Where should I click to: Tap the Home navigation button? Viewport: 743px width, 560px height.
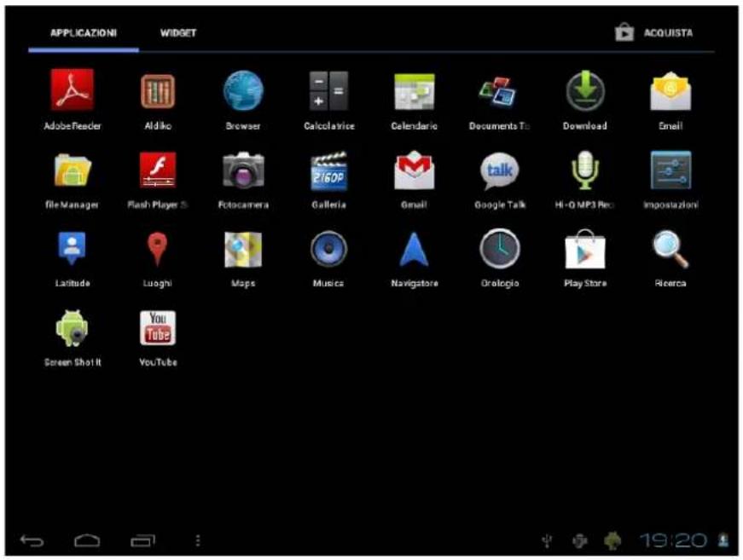point(87,540)
